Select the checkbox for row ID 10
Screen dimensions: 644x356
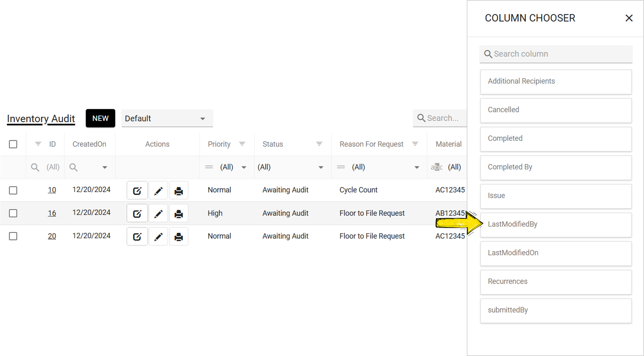click(x=13, y=190)
